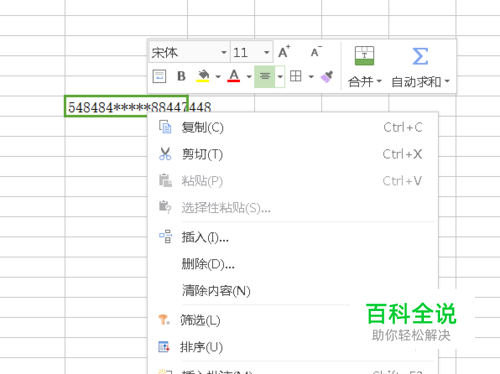This screenshot has width=500, height=374.
Task: Click the copy icon beside 复制
Action: pyautogui.click(x=165, y=127)
